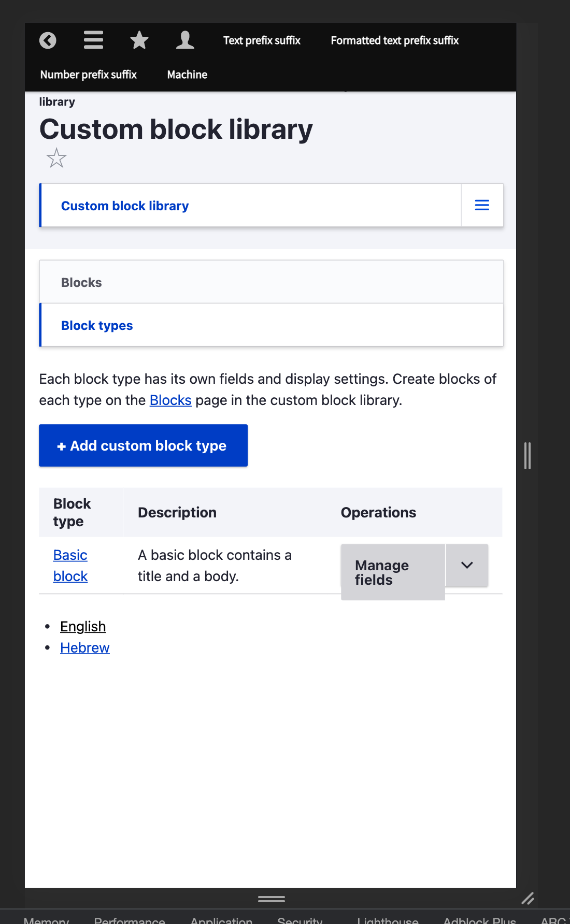Screen dimensions: 570x924
Task: Open Formatted text prefix suffix toolbar item
Action: coord(395,40)
